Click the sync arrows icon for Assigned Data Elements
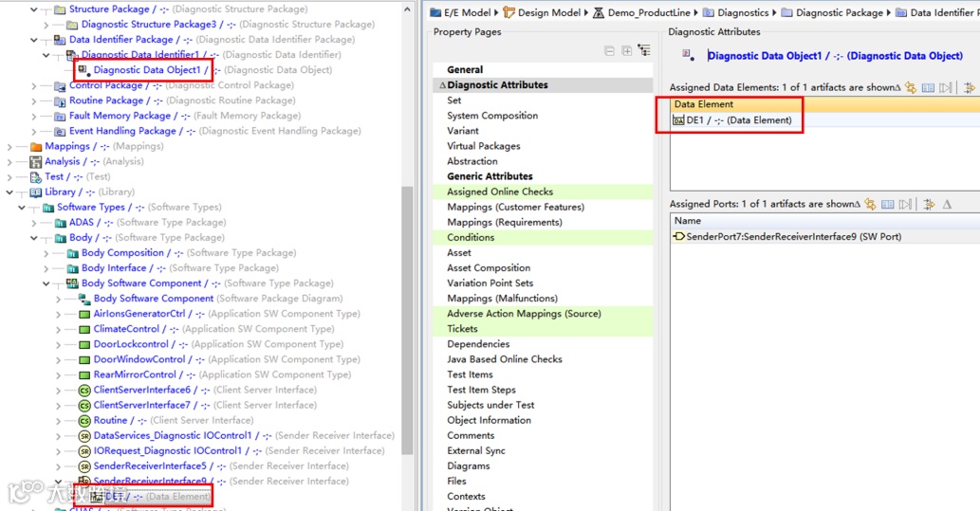This screenshot has width=980, height=511. pyautogui.click(x=911, y=87)
